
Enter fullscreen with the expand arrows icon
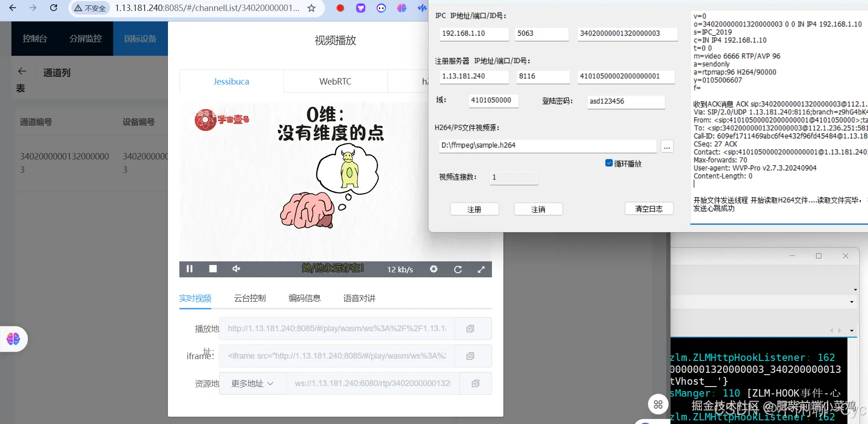[x=481, y=269]
